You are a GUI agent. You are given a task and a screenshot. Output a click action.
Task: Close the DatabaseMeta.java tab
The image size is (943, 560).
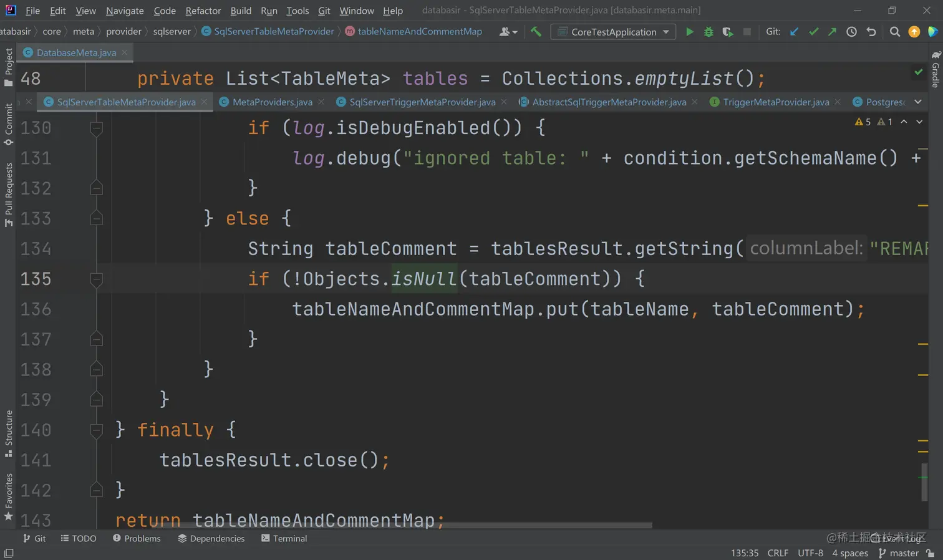[x=125, y=52]
